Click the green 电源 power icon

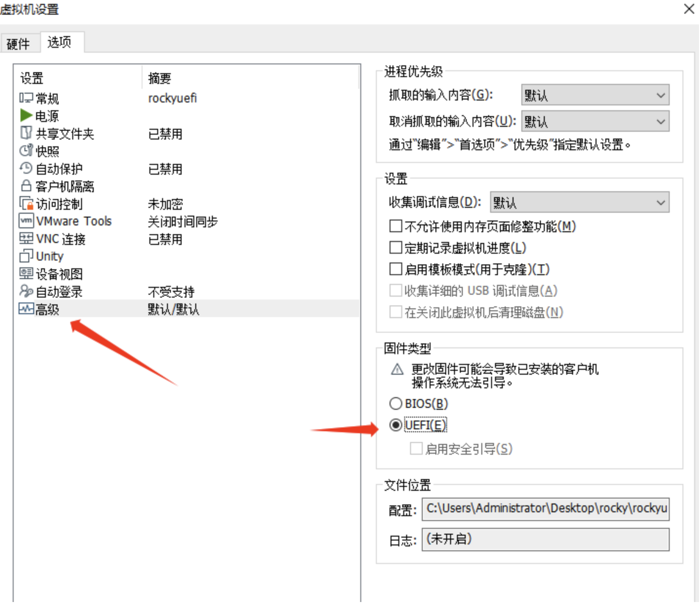(26, 116)
